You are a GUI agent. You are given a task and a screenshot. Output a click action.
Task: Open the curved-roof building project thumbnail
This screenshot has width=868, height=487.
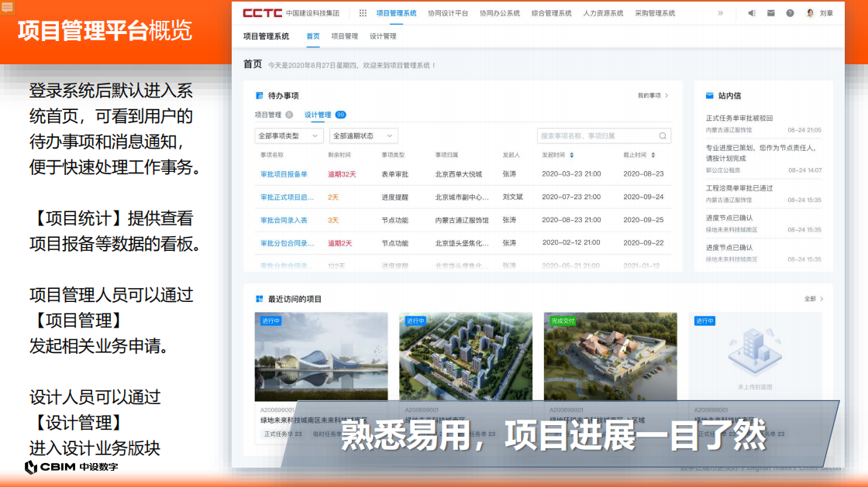[x=321, y=357]
